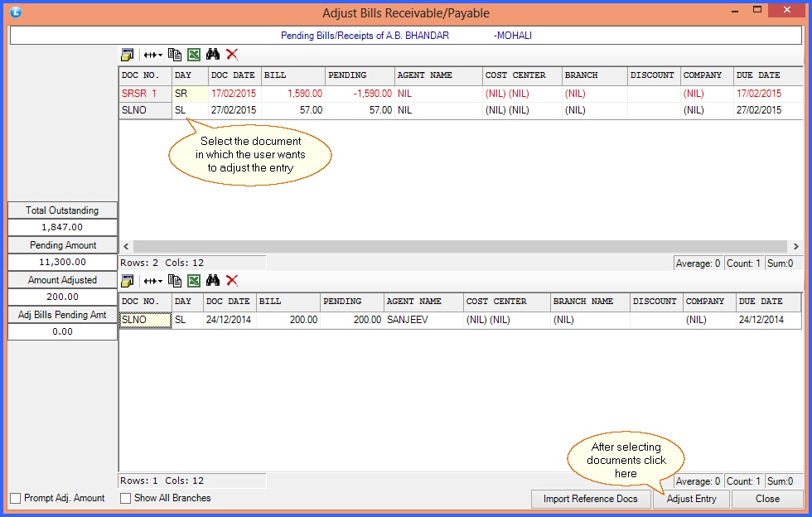
Task: Click the Close button at bottom right
Action: (x=767, y=499)
